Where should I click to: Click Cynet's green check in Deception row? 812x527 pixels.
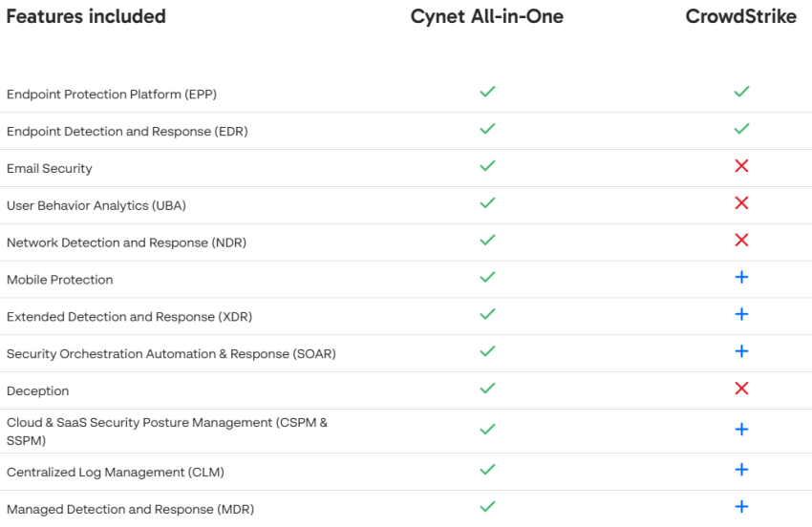click(x=487, y=389)
